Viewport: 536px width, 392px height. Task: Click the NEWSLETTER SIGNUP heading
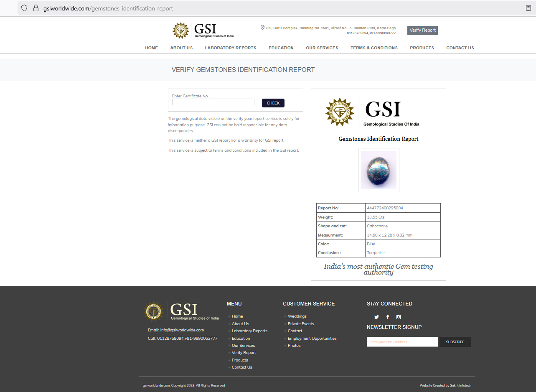(x=394, y=327)
